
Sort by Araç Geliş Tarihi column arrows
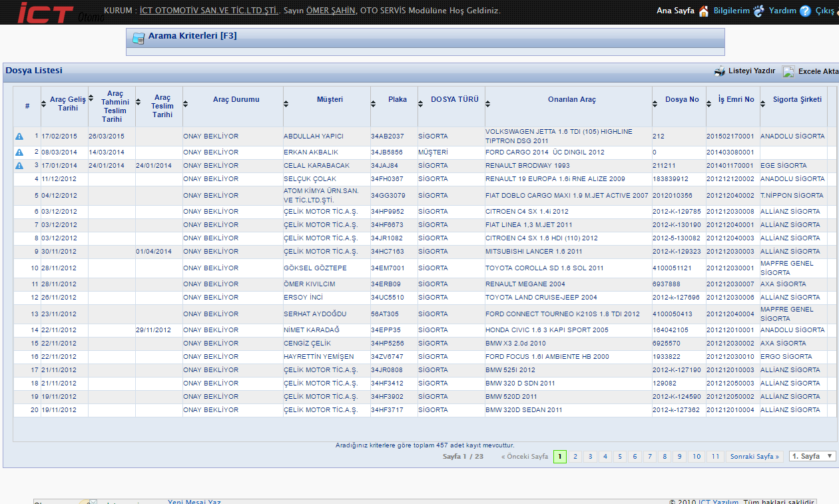[x=45, y=103]
